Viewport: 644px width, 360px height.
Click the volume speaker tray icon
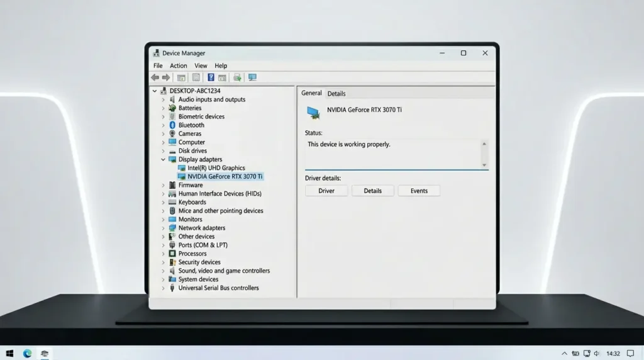(x=597, y=354)
